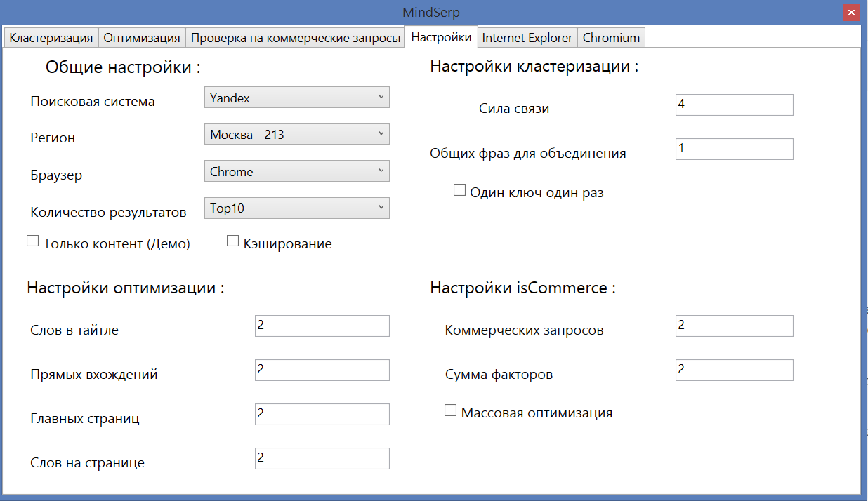868x501 pixels.
Task: Open the Регион dropdown list
Action: coord(296,135)
